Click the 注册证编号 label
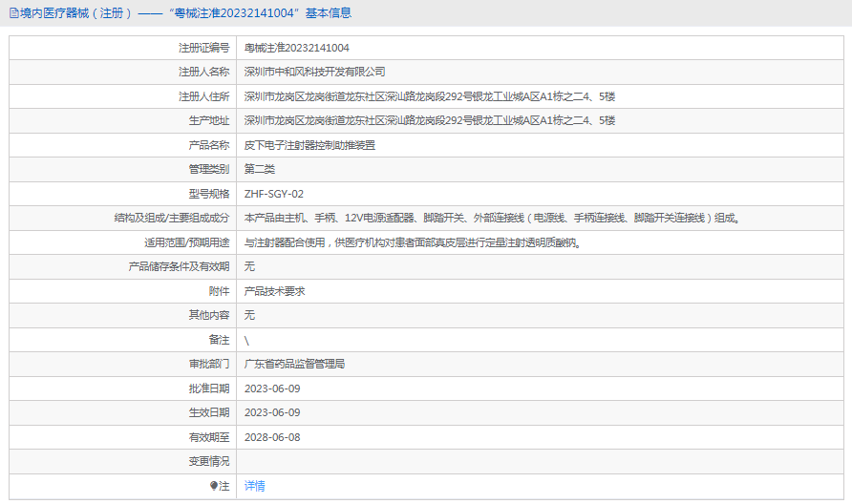Image resolution: width=852 pixels, height=504 pixels. (203, 48)
